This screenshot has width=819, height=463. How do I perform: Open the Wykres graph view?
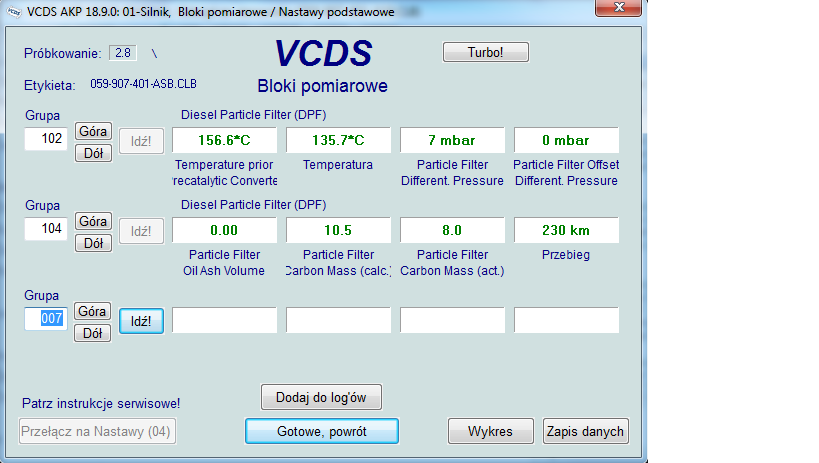pos(490,431)
